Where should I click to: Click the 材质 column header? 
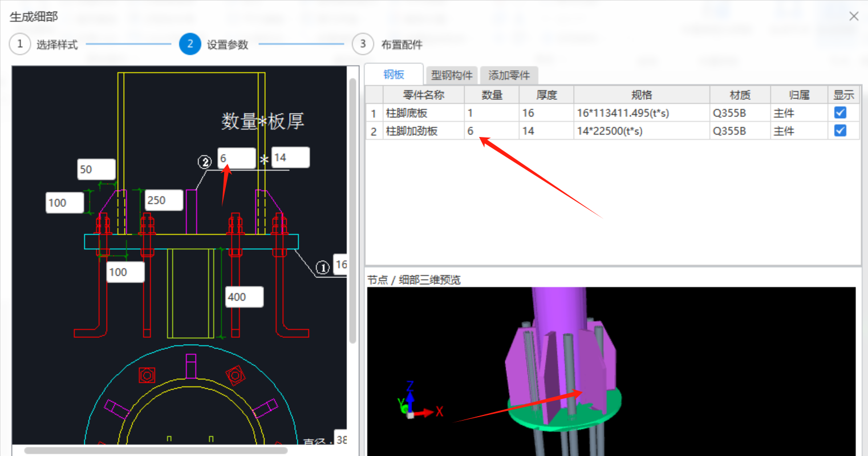tap(740, 95)
